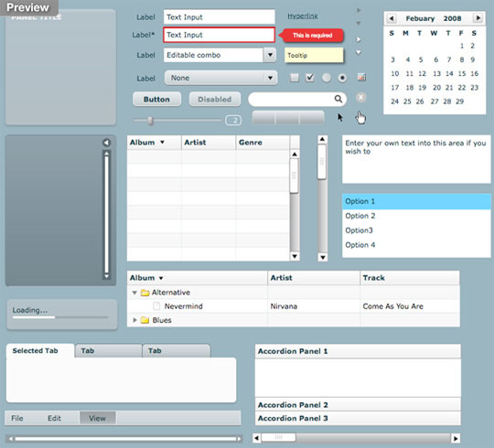Image resolution: width=494 pixels, height=448 pixels.
Task: Click the slider handle
Action: [x=150, y=121]
